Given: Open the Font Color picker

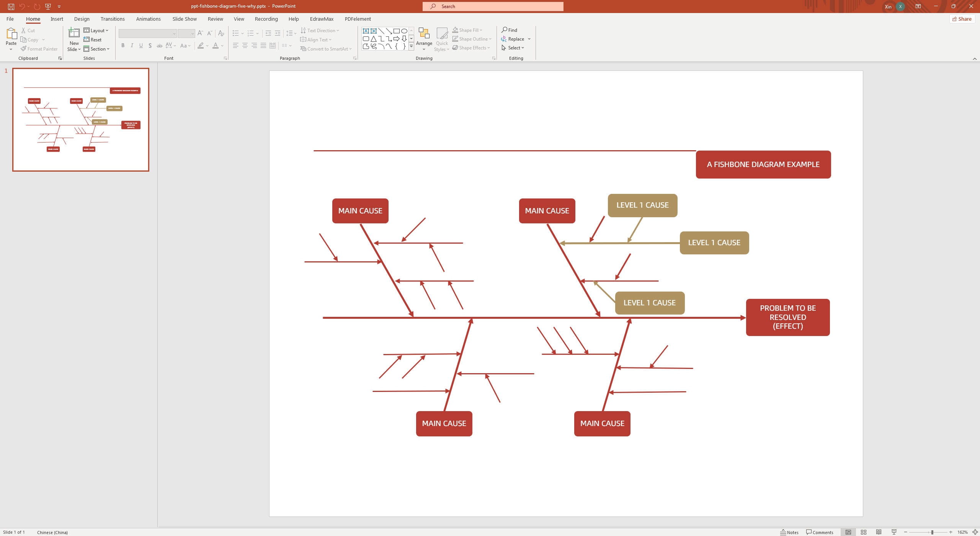Looking at the screenshot, I should tap(220, 46).
